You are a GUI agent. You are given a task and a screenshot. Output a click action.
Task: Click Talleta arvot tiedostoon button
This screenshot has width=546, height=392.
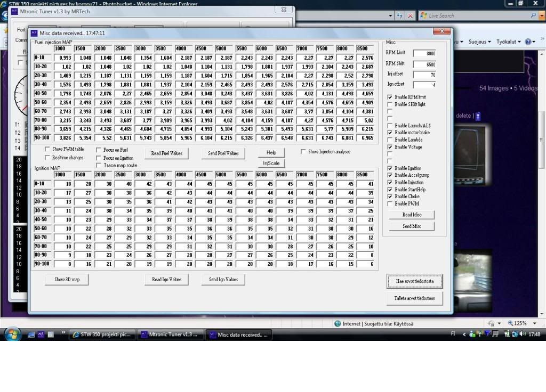click(414, 298)
